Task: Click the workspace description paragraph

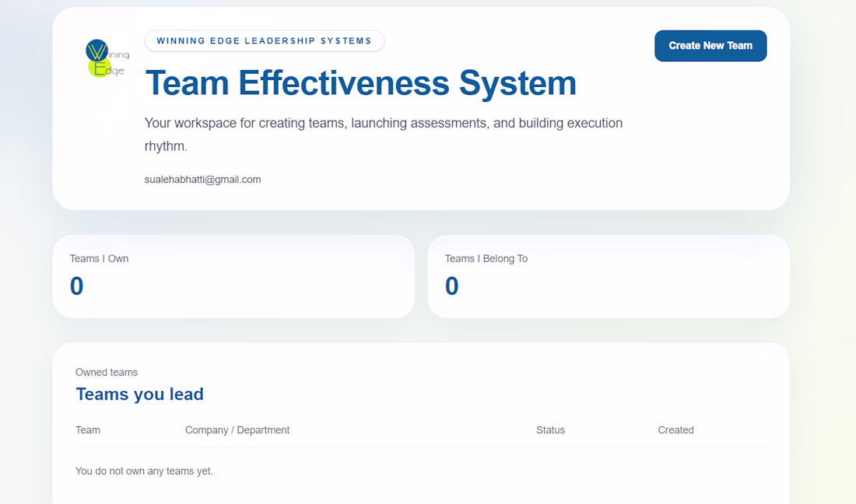Action: [383, 135]
